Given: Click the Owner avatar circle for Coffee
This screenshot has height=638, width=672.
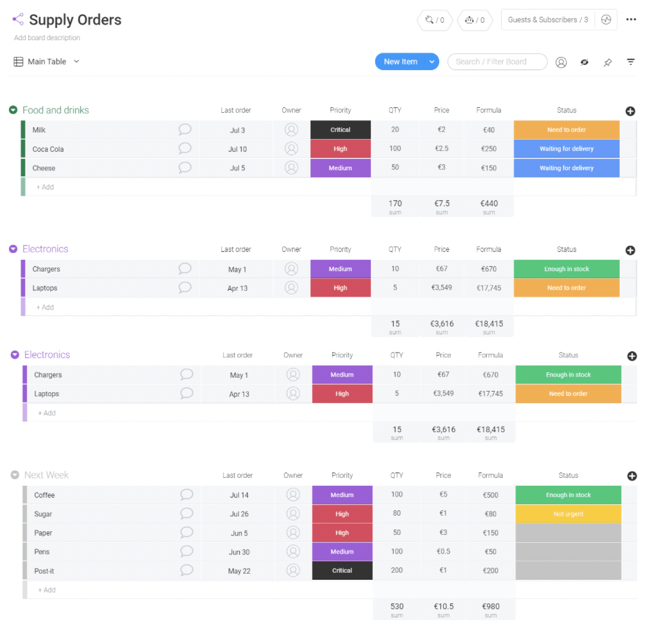Looking at the screenshot, I should click(293, 495).
